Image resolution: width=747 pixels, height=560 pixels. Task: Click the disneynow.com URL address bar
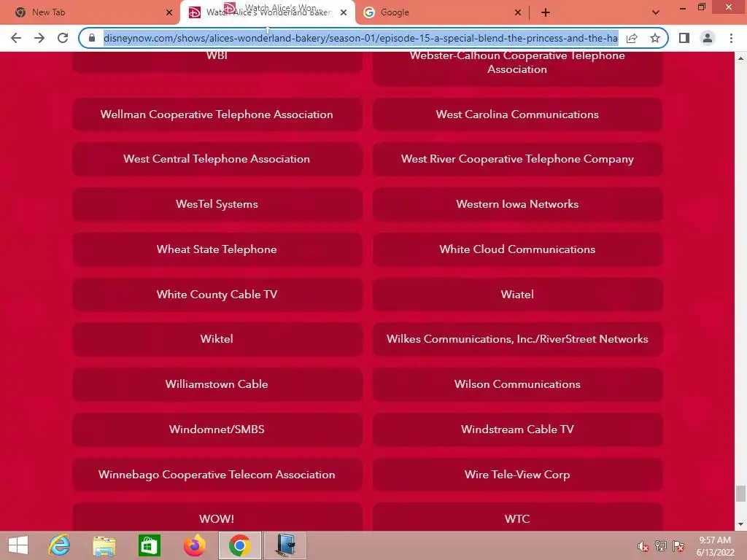[360, 38]
